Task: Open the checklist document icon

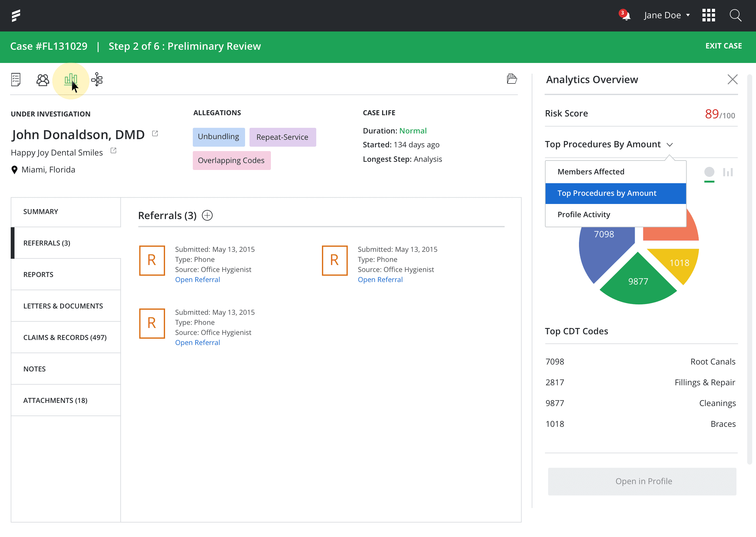Action: point(16,79)
